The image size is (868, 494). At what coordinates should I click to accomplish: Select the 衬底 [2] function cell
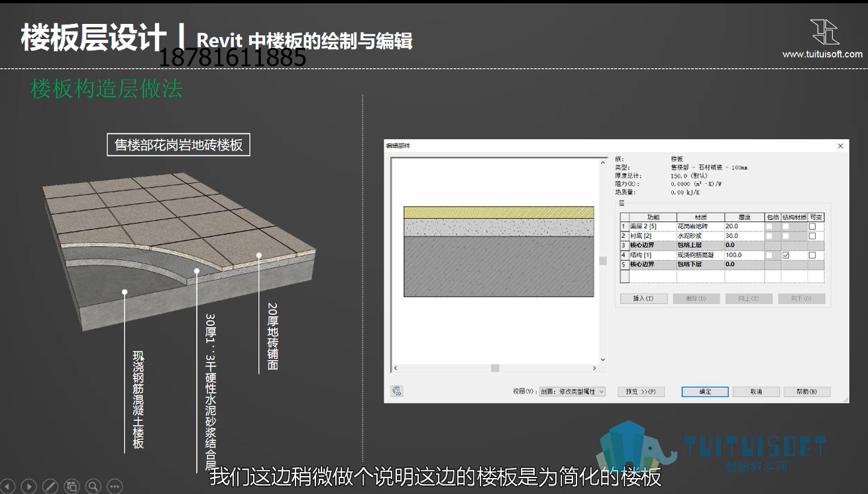tap(652, 236)
